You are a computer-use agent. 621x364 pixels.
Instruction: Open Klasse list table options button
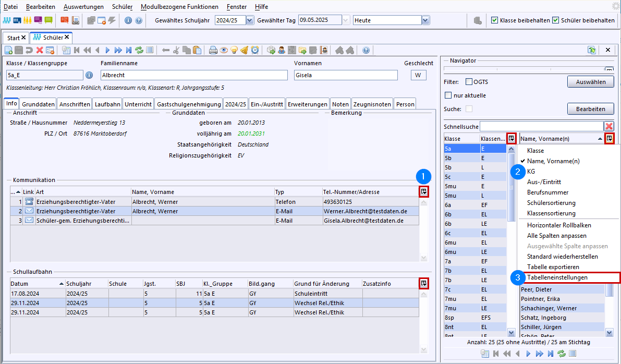(x=512, y=138)
